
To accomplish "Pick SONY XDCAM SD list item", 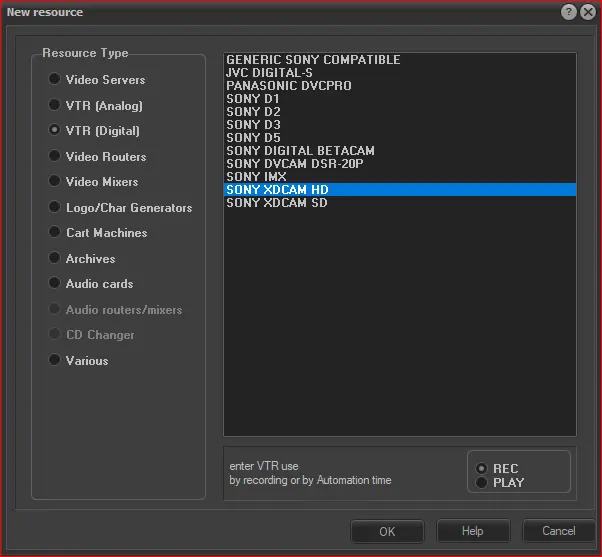I will click(x=276, y=203).
